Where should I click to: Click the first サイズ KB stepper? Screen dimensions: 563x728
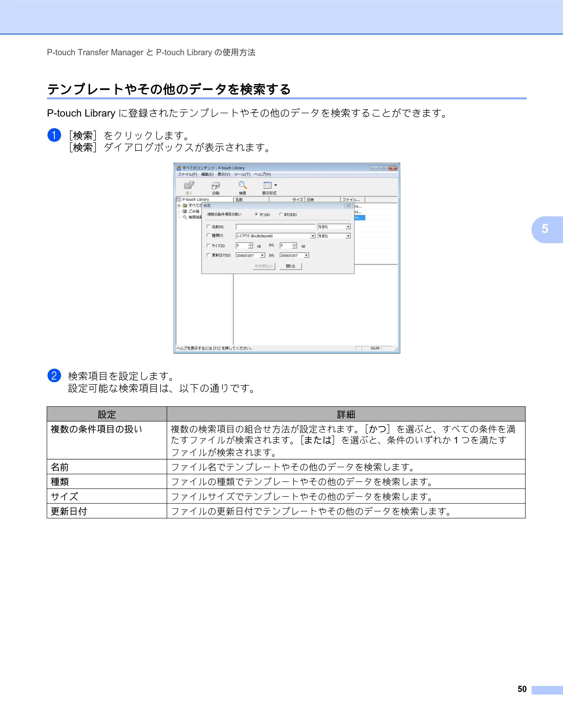coord(251,246)
